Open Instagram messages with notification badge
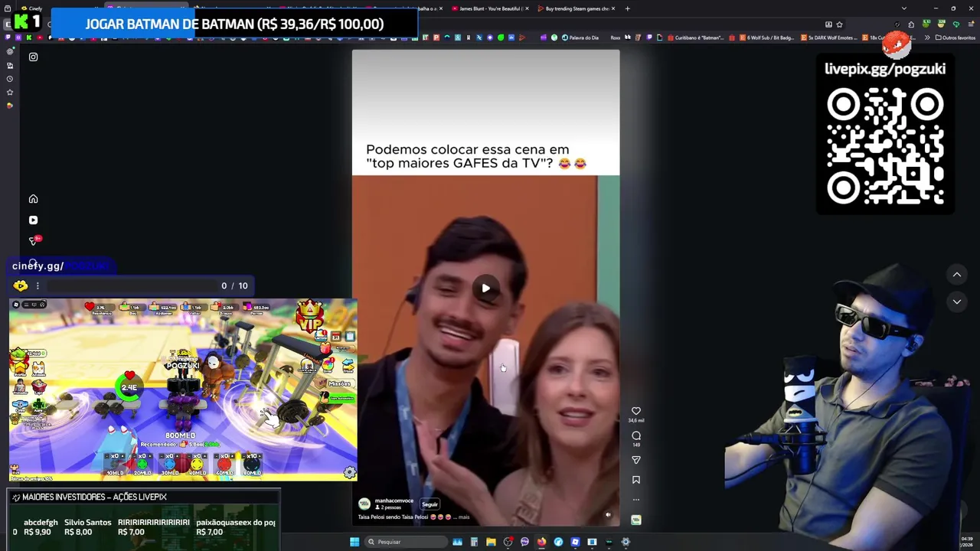Screen dimensions: 980x551 tap(33, 241)
